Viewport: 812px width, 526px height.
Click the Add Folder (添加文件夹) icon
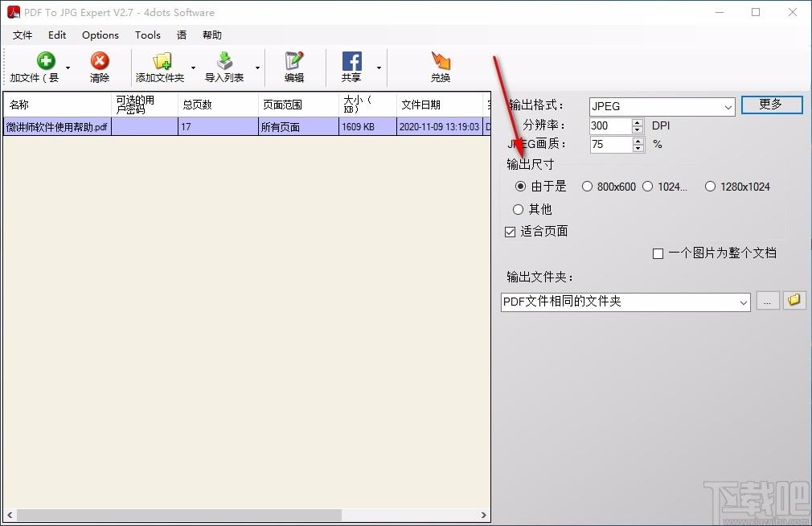[x=162, y=61]
